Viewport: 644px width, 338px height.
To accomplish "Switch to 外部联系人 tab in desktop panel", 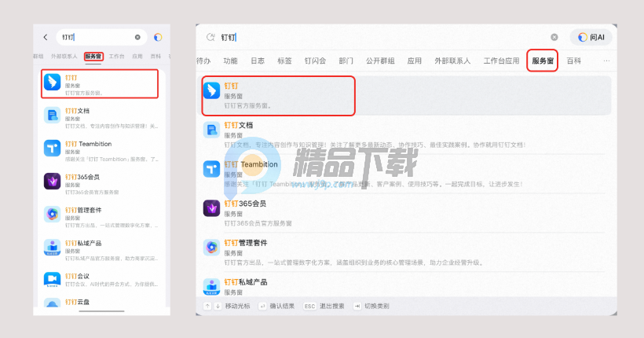I will (x=452, y=61).
